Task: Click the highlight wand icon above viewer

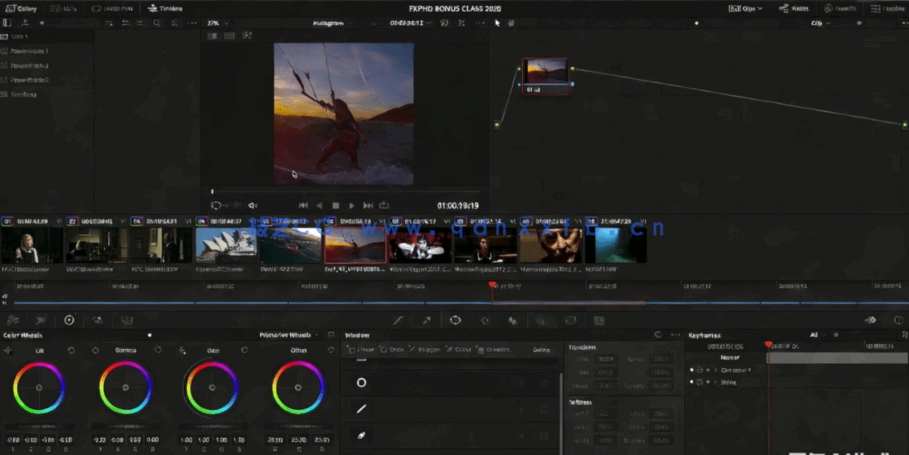Action: tap(247, 36)
